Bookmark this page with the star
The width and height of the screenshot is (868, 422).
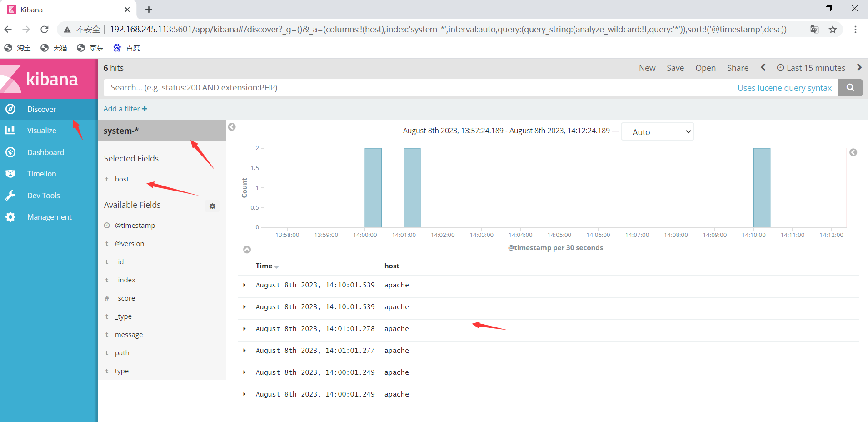pos(833,30)
